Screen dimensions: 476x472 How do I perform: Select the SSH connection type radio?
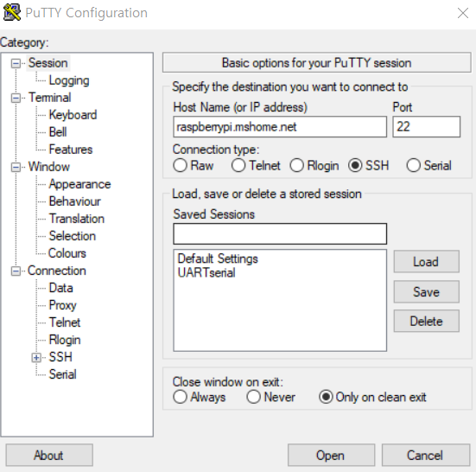[x=355, y=165]
